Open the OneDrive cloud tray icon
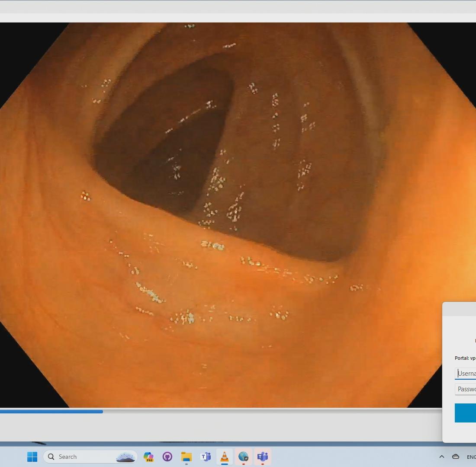 456,457
